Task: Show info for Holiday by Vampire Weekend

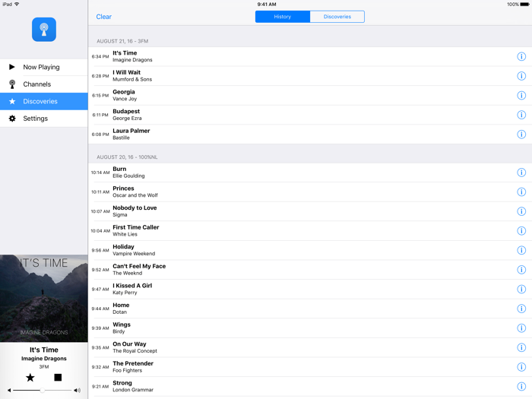Action: pyautogui.click(x=521, y=250)
